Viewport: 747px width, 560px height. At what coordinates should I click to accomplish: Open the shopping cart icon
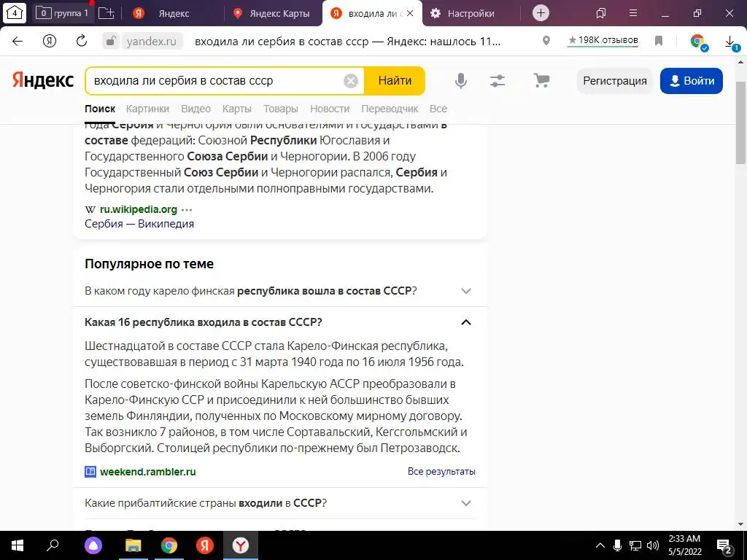[x=542, y=80]
